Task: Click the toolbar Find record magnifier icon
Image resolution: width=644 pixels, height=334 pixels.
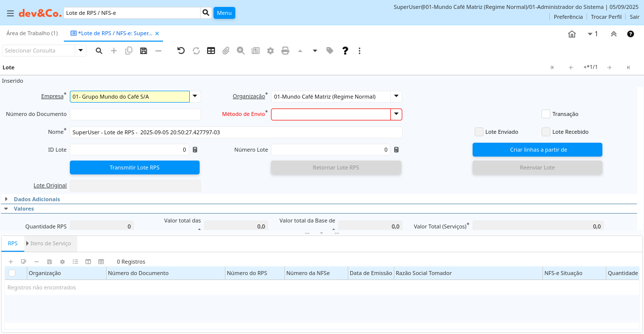Action: point(99,51)
